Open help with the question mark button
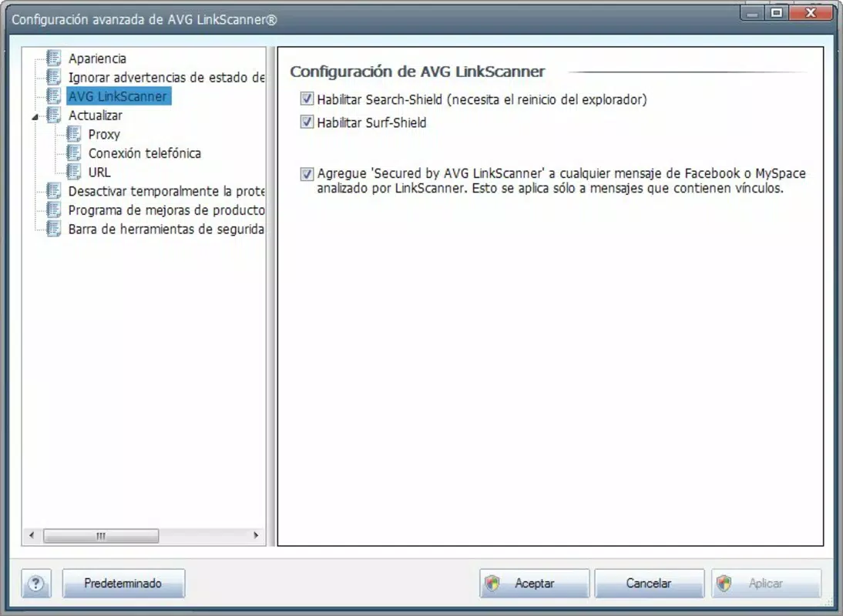The image size is (843, 616). pyautogui.click(x=36, y=583)
